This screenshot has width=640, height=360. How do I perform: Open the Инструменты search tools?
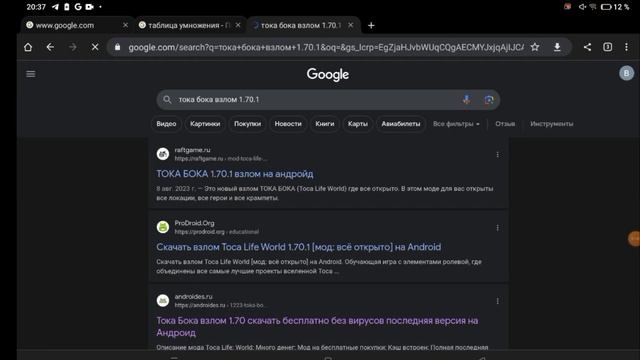[551, 124]
